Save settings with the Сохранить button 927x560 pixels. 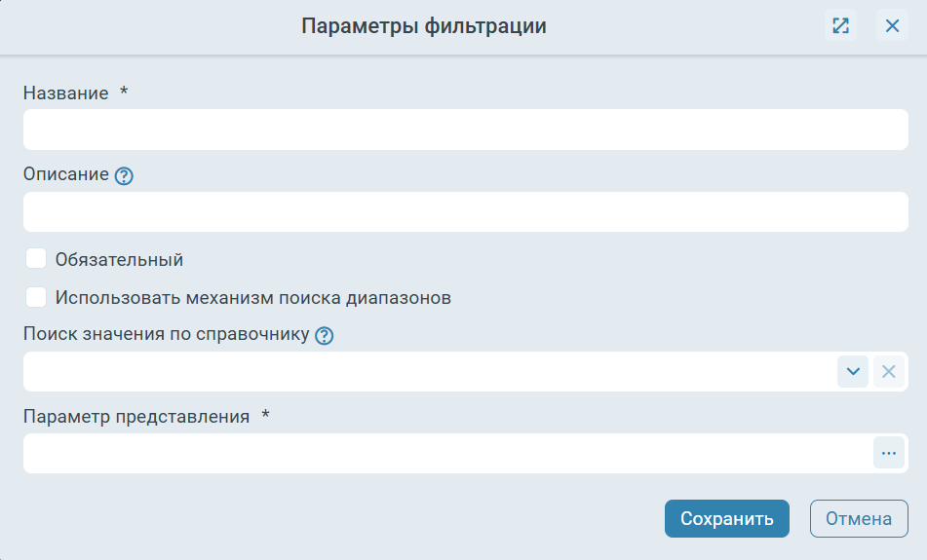726,519
